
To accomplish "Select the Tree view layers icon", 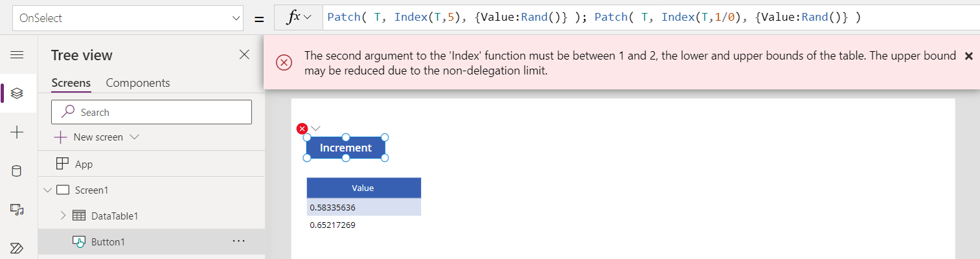I will [17, 93].
